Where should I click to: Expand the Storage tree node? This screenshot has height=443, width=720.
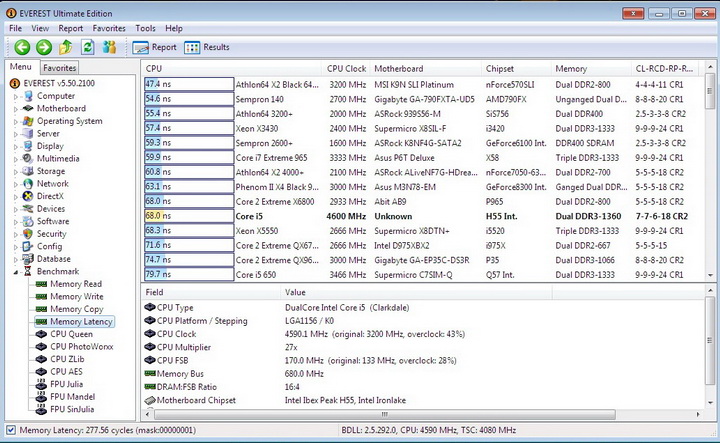pyautogui.click(x=16, y=172)
